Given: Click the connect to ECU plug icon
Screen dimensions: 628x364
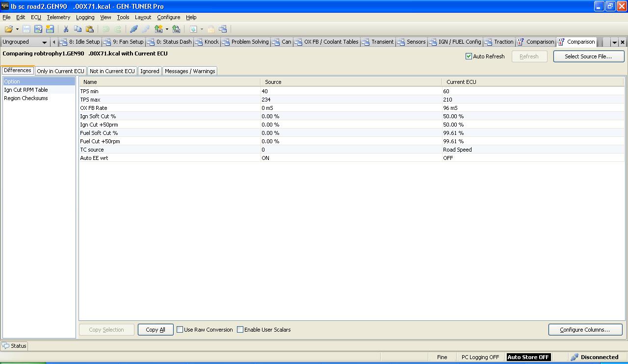Looking at the screenshot, I should [133, 29].
